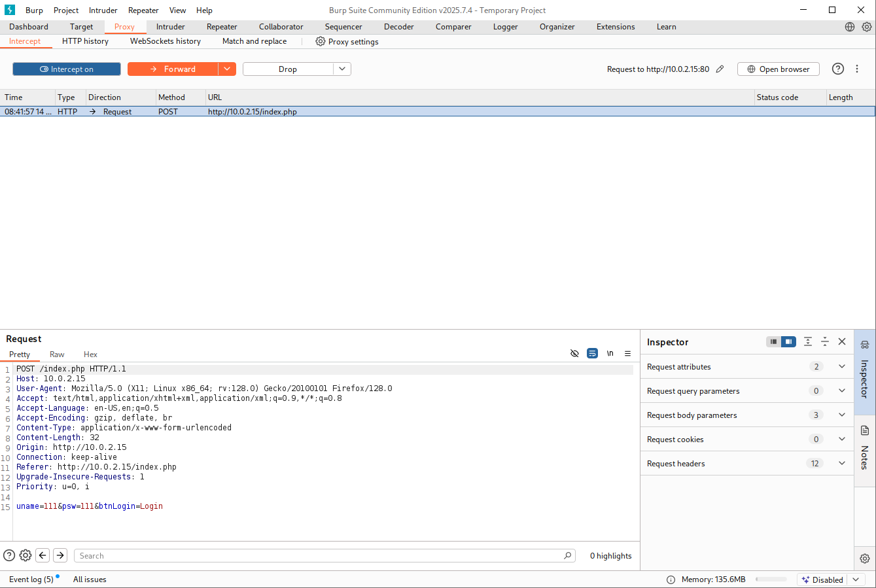876x588 pixels.
Task: Expand the Request body parameters section
Action: [842, 415]
